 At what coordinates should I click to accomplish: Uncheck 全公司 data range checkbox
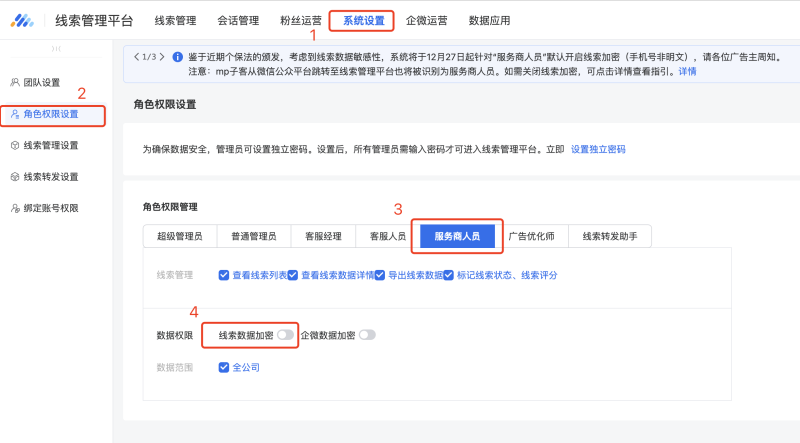[223, 367]
